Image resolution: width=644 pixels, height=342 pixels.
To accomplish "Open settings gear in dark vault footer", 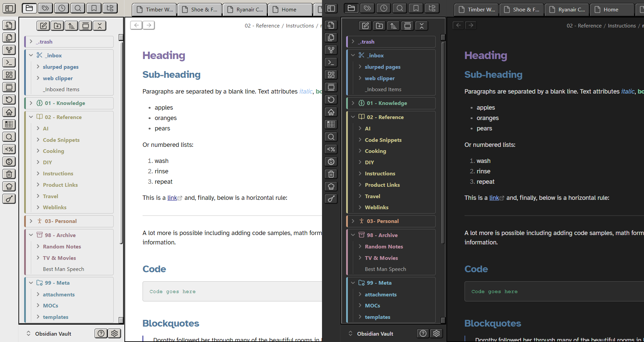I will click(x=436, y=333).
